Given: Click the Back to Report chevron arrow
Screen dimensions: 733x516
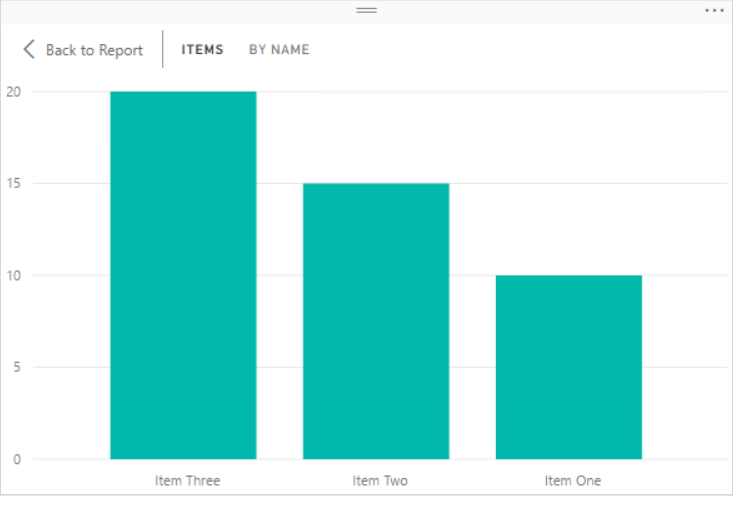Looking at the screenshot, I should pos(29,49).
